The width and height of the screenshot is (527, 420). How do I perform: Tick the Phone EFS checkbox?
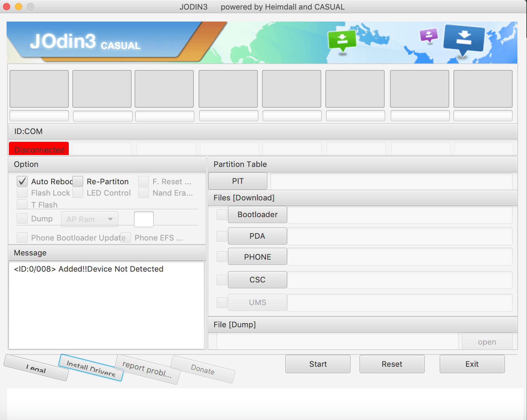[x=126, y=238]
